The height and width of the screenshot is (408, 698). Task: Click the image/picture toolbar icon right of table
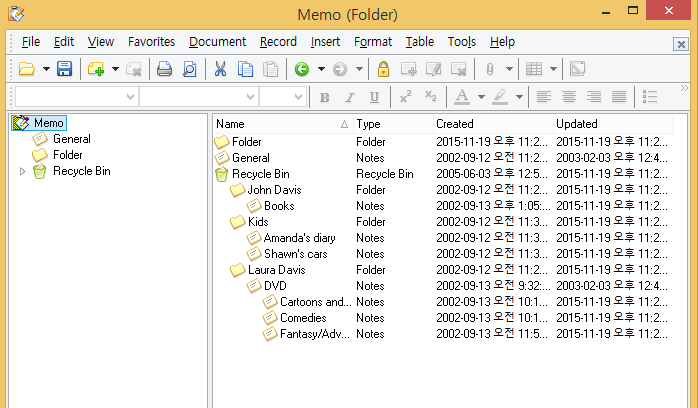577,69
